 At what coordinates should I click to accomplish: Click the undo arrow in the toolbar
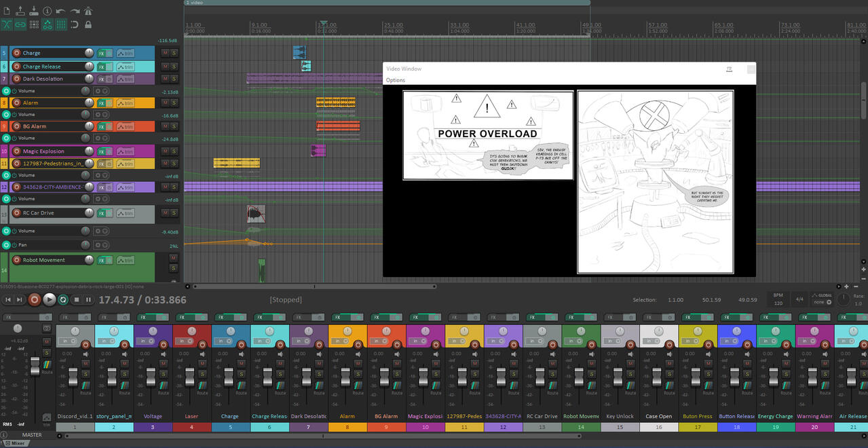pos(61,11)
